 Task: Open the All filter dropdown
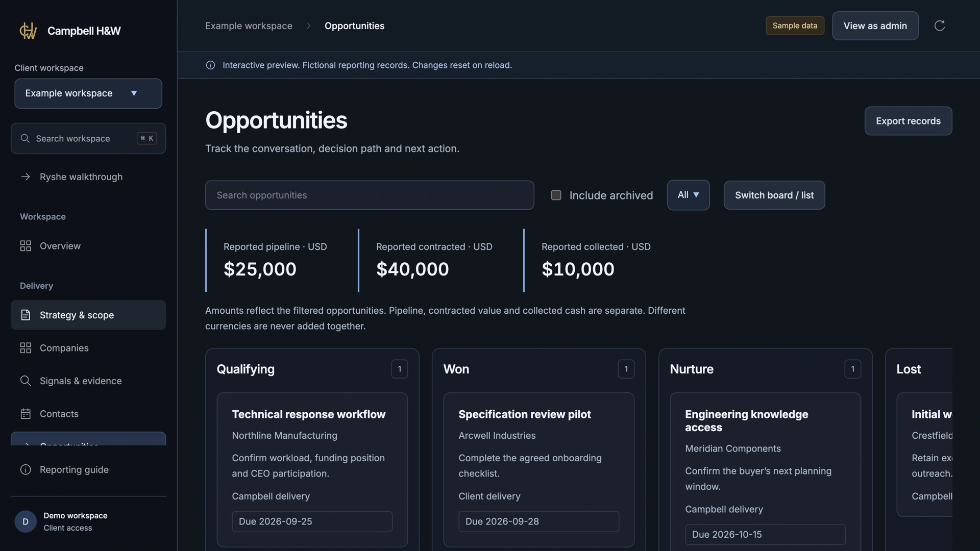tap(688, 195)
